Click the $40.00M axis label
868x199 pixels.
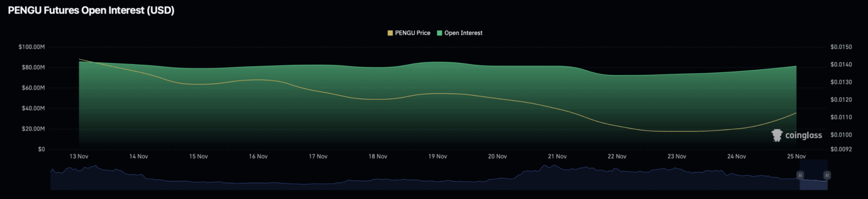point(33,108)
